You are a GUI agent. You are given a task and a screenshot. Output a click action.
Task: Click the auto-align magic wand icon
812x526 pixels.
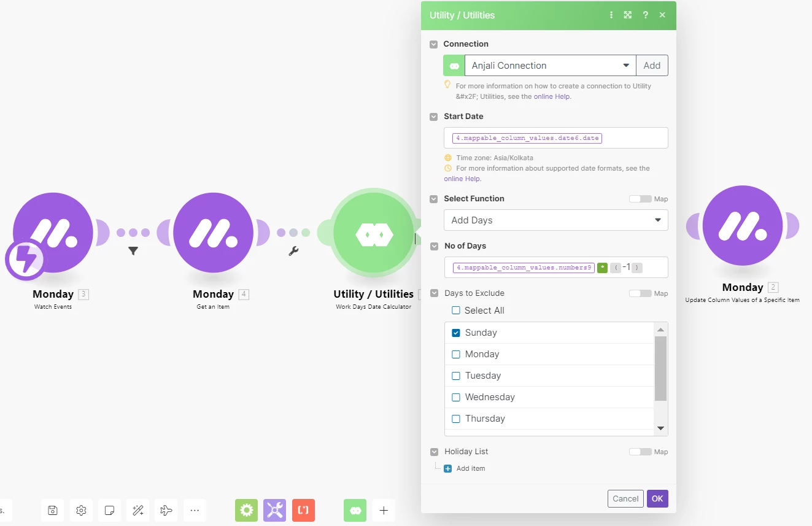(138, 510)
